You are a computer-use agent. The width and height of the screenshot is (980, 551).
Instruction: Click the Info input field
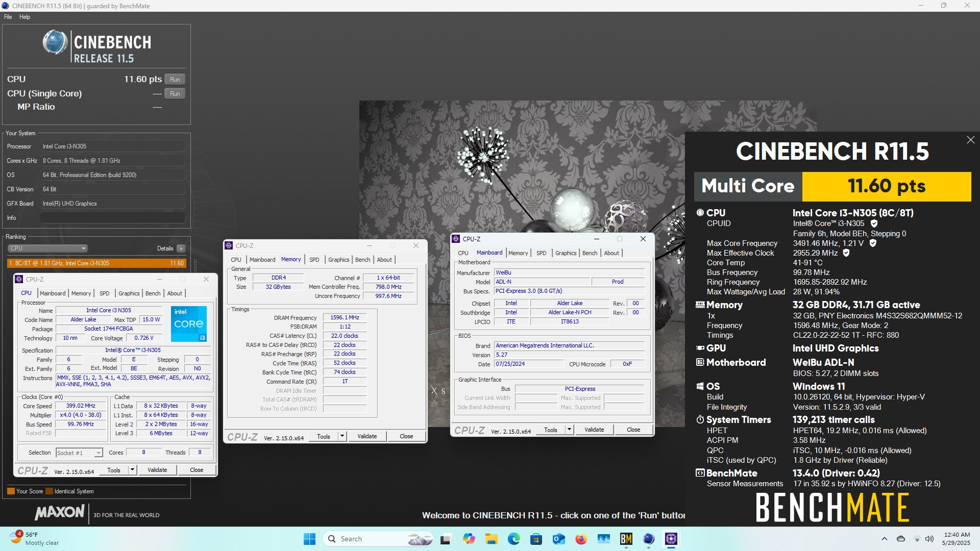pyautogui.click(x=112, y=218)
